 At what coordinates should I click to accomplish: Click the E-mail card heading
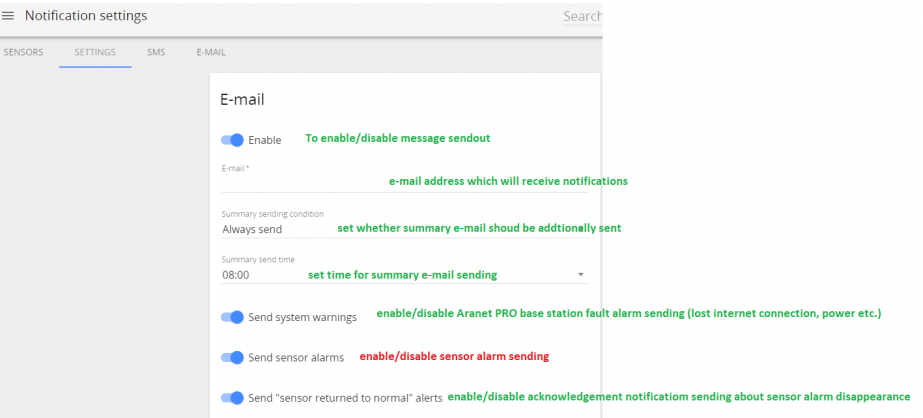[242, 99]
